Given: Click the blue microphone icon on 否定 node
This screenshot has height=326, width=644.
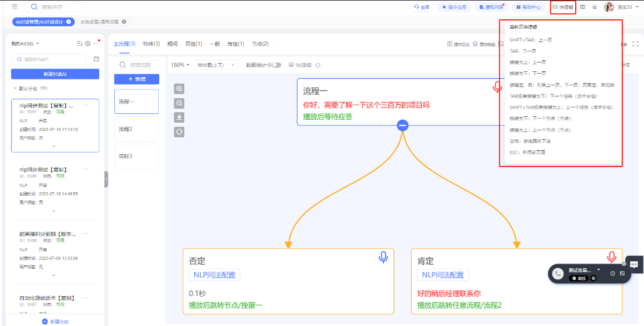Looking at the screenshot, I should 383,257.
